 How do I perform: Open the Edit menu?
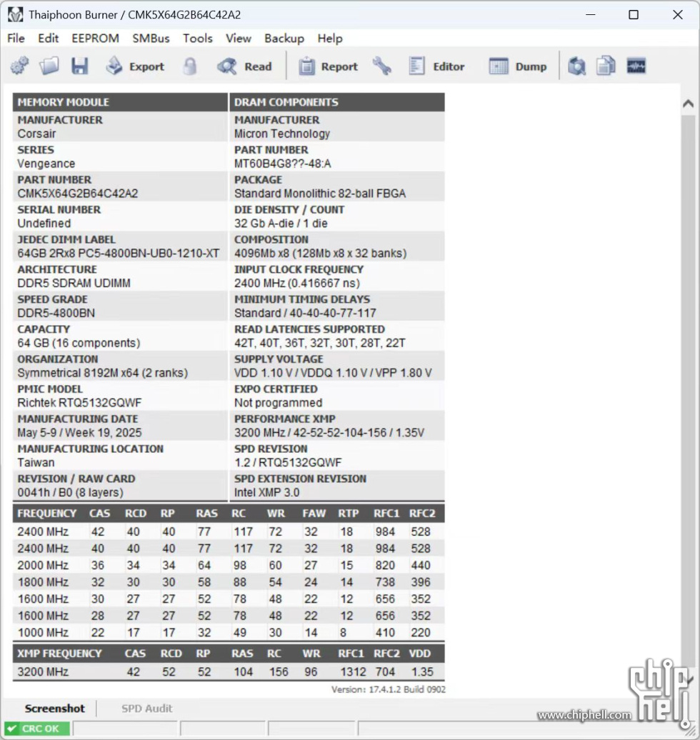click(x=48, y=39)
